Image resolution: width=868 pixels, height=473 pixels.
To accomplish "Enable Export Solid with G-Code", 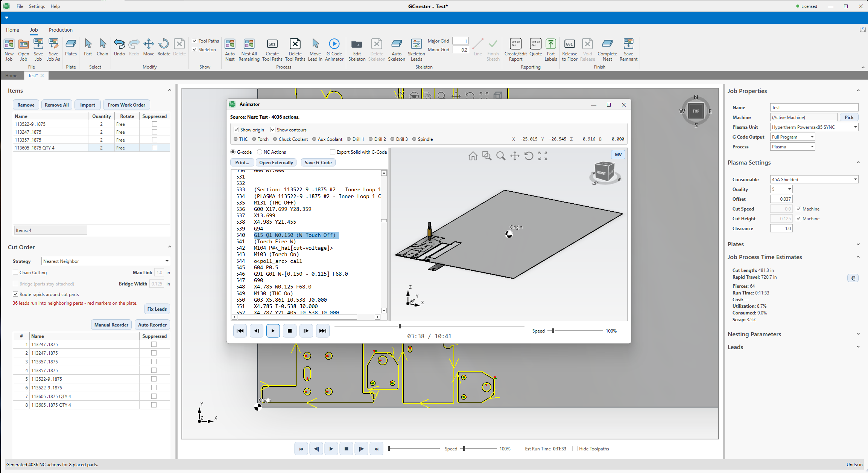I will click(x=333, y=152).
